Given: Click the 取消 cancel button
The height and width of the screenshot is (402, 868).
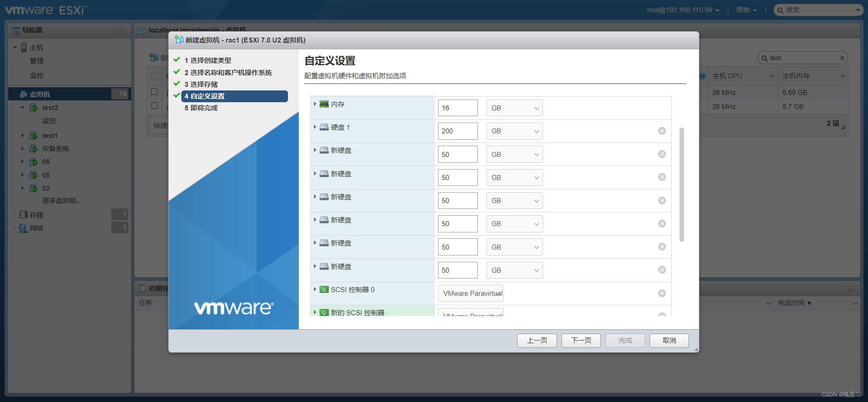Looking at the screenshot, I should [669, 341].
